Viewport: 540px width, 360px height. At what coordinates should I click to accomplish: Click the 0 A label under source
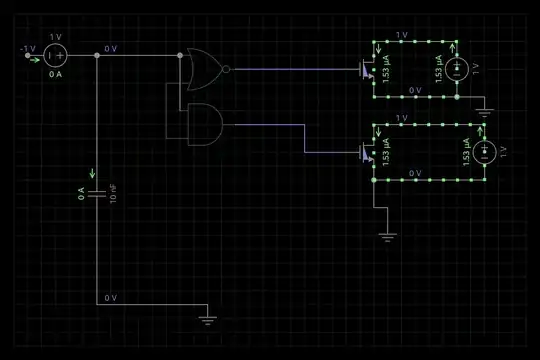click(x=55, y=74)
